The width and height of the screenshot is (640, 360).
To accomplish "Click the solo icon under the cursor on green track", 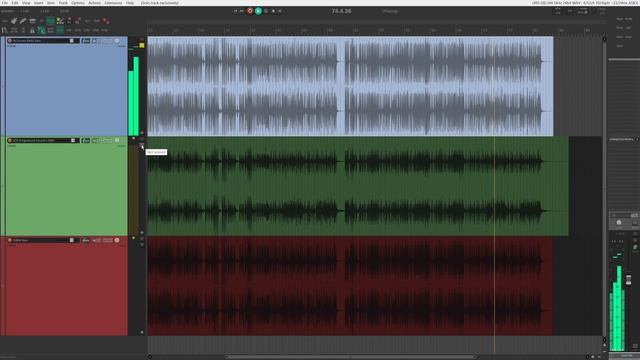I will coord(142,146).
